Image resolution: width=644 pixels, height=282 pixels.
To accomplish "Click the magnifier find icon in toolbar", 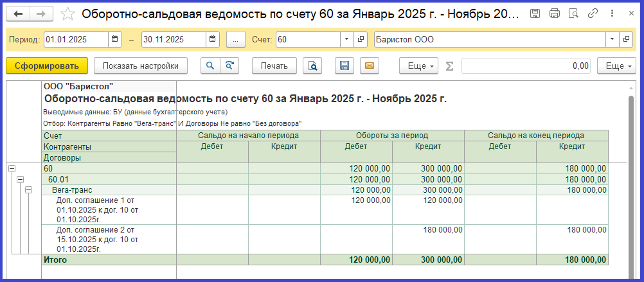I will (209, 66).
